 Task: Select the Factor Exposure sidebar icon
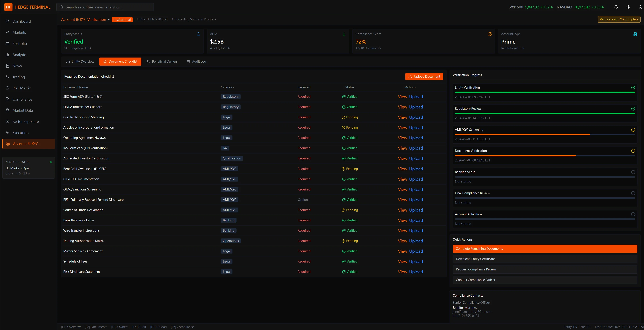(7, 121)
